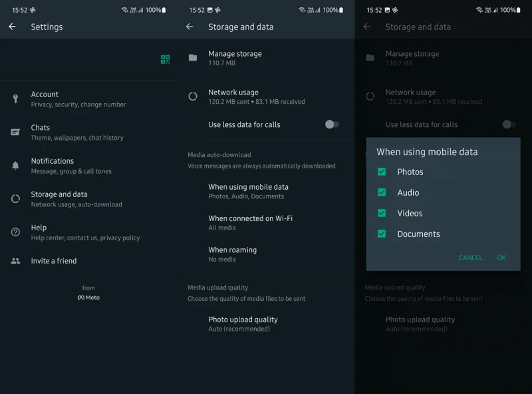
Task: Tap 'Media auto-download' section header in middle screen
Action: (219, 155)
